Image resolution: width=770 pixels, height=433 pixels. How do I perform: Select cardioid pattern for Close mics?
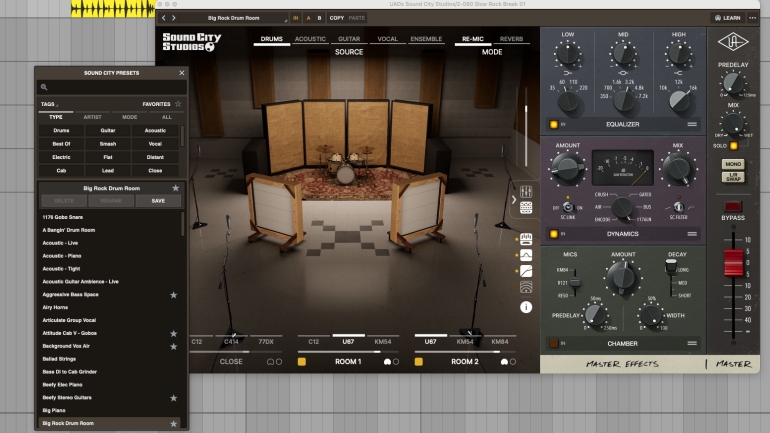tap(270, 362)
